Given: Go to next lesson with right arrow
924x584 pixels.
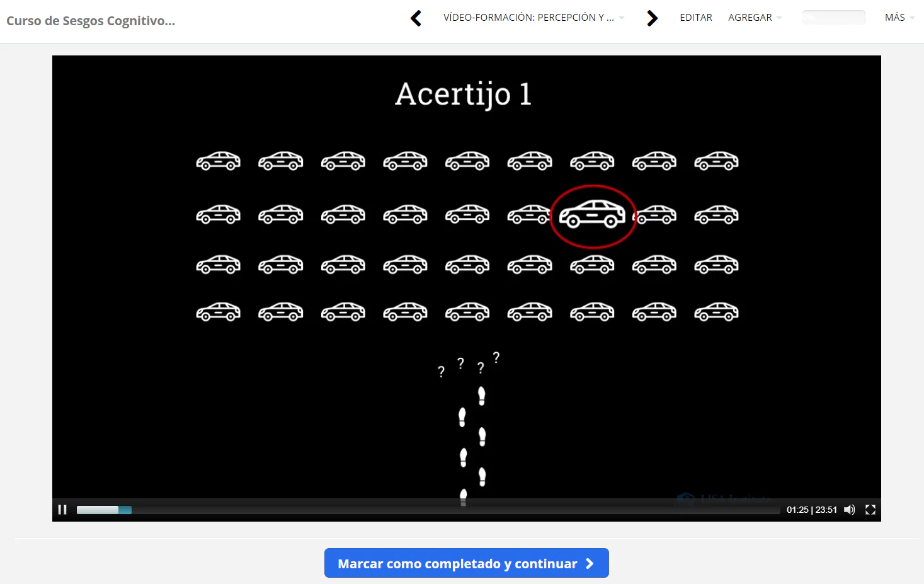Looking at the screenshot, I should (x=652, y=18).
